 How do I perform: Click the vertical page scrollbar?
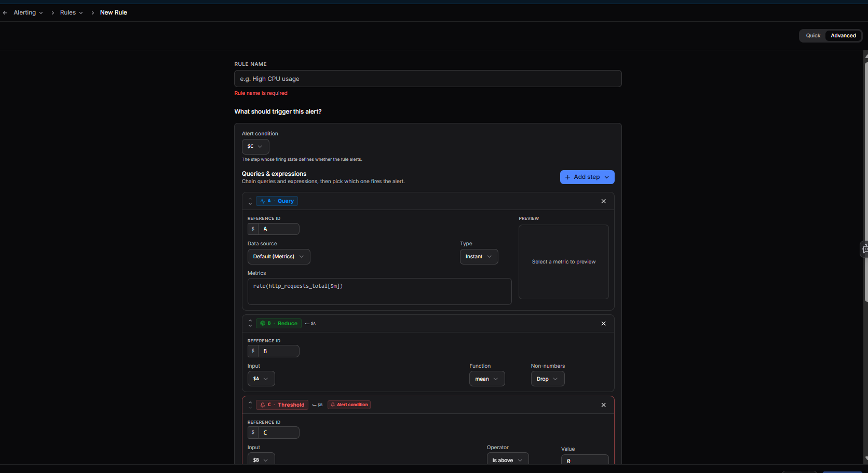(865, 182)
